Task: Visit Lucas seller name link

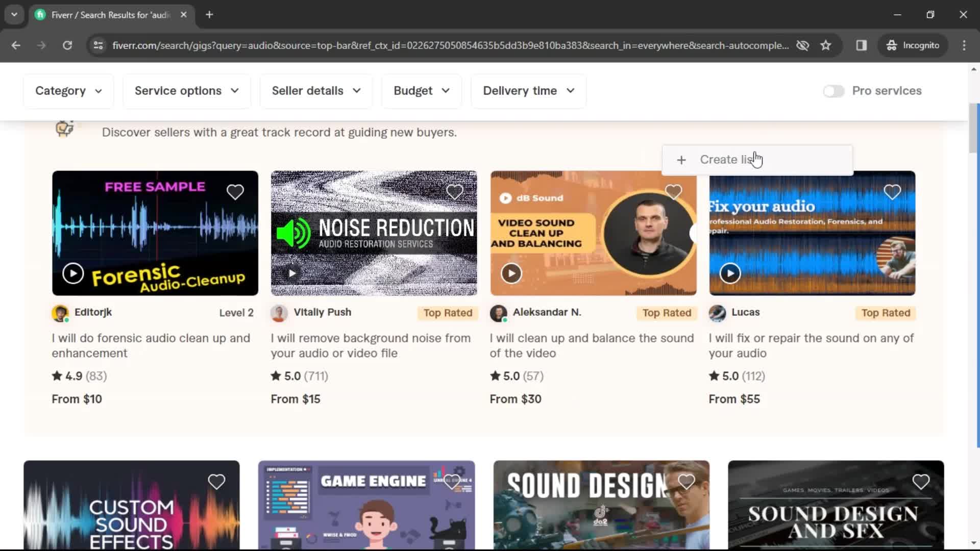Action: point(745,312)
